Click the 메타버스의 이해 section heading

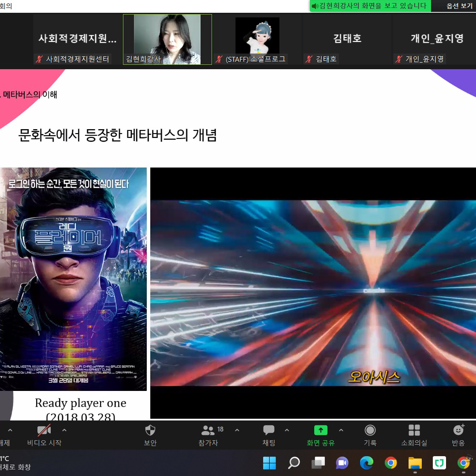pos(30,95)
